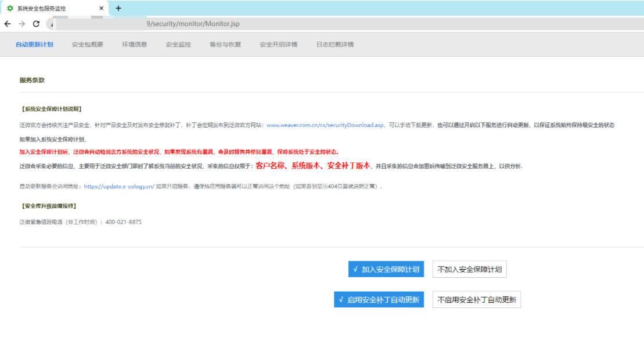The width and height of the screenshot is (644, 352).
Task: Reload the page with the refresh icon
Action: click(36, 24)
